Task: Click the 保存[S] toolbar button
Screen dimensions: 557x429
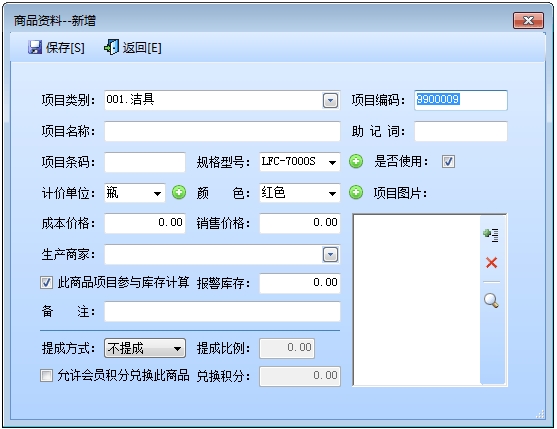Action: click(x=56, y=47)
